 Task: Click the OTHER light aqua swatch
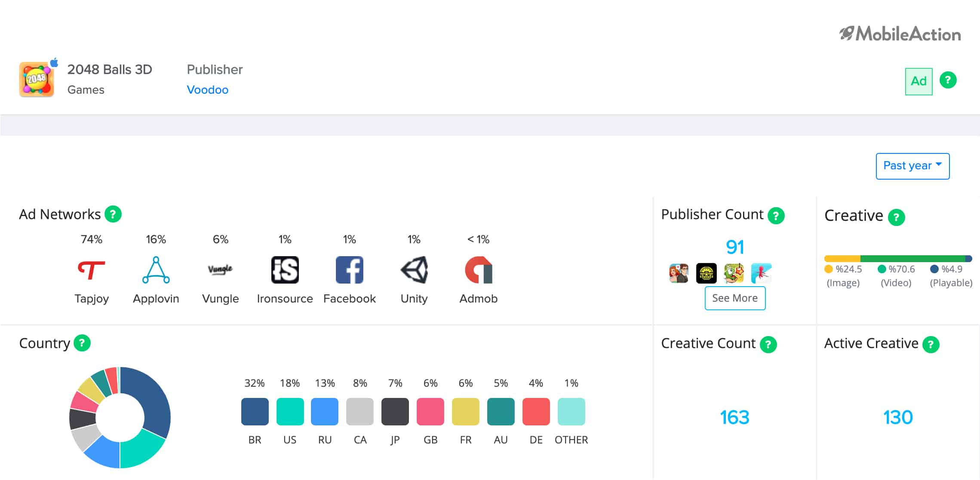(x=571, y=412)
